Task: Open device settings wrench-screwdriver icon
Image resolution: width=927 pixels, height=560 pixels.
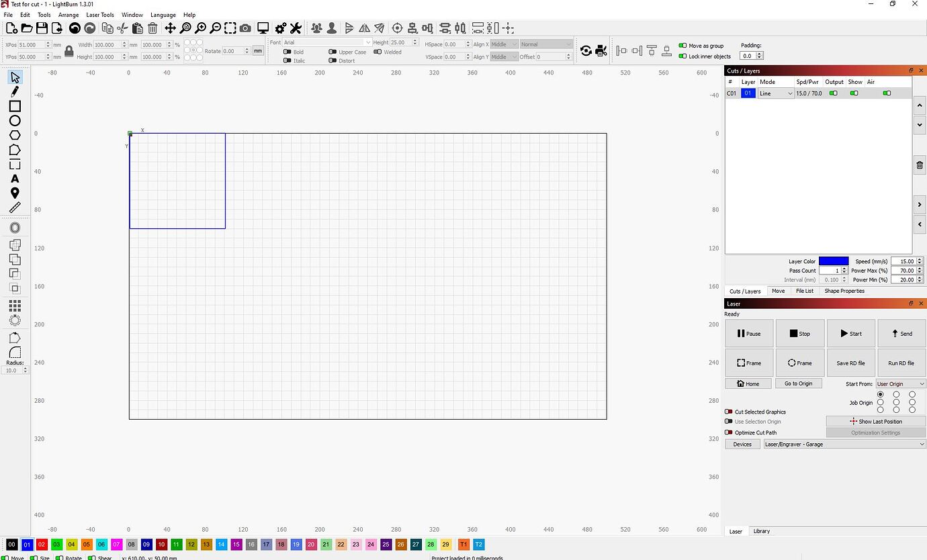Action: [x=295, y=28]
